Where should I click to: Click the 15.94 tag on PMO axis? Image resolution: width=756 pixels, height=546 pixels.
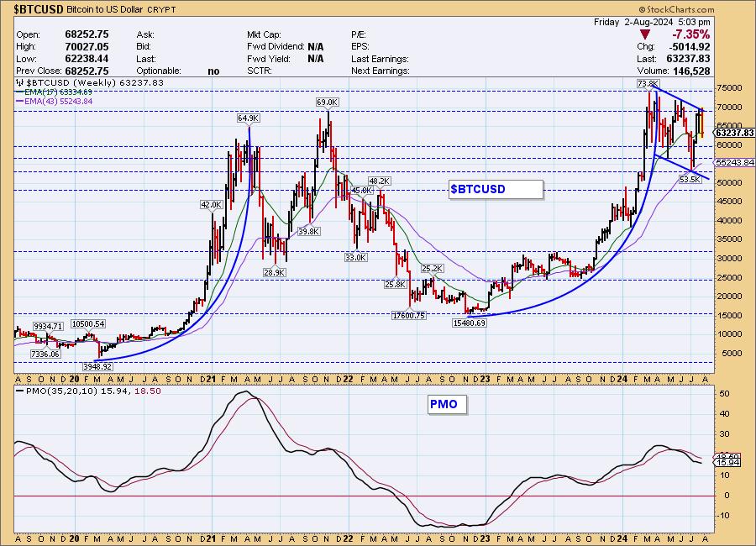[x=728, y=463]
